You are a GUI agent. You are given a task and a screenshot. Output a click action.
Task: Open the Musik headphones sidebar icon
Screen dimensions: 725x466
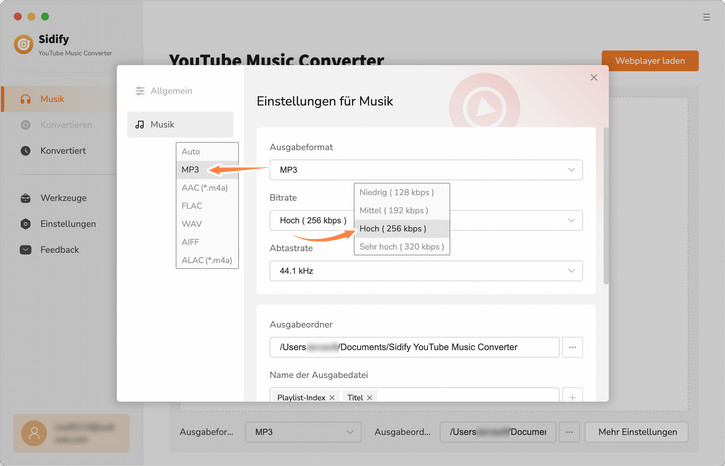click(x=26, y=99)
